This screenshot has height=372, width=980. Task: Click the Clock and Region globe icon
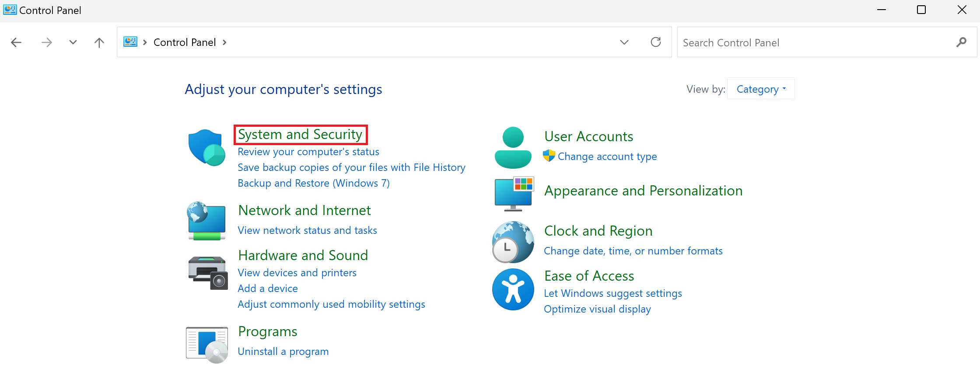coord(513,242)
